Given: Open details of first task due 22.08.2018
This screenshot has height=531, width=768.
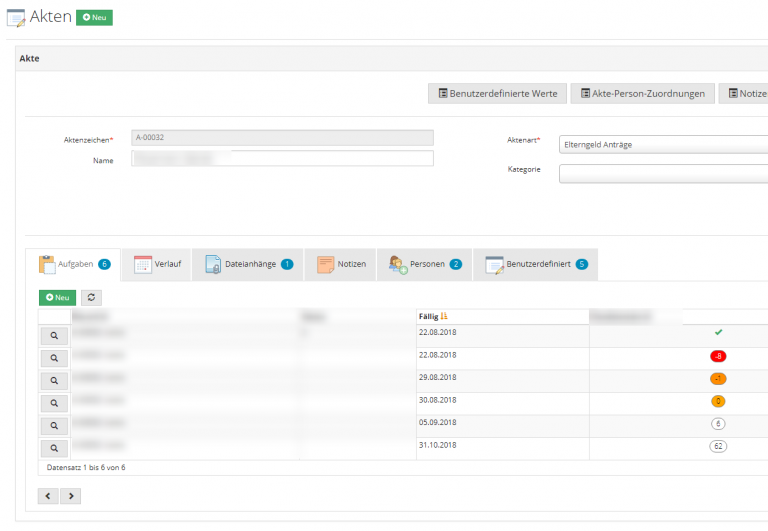Looking at the screenshot, I should pyautogui.click(x=54, y=336).
